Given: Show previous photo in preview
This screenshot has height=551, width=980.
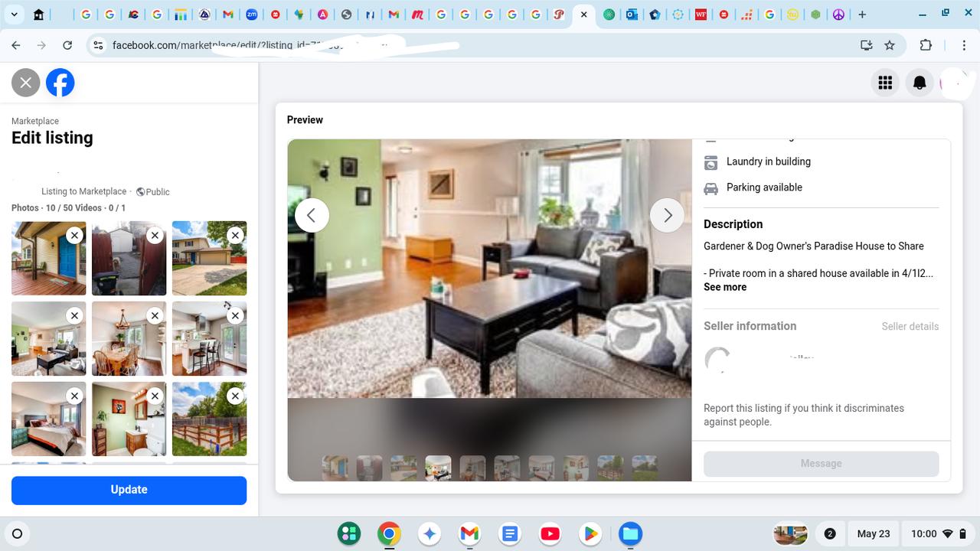Looking at the screenshot, I should (312, 216).
